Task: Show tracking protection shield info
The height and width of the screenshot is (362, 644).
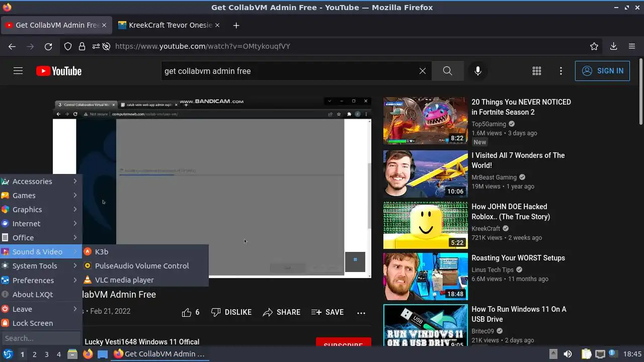Action: tap(68, 46)
